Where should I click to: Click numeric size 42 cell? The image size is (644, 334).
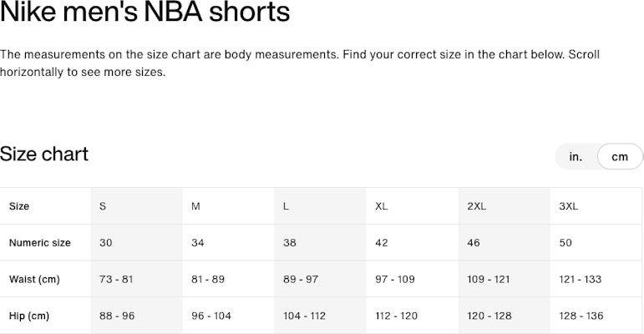point(382,243)
